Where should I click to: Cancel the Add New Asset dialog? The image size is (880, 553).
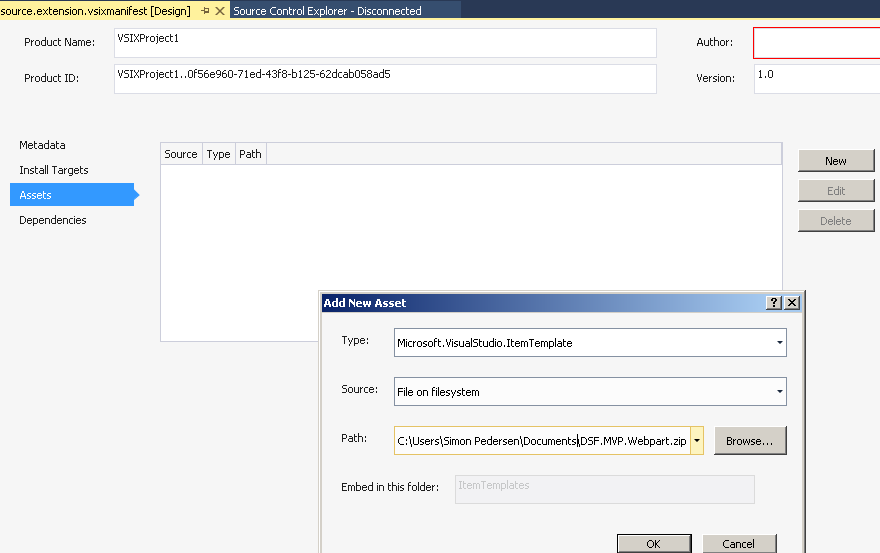[738, 544]
